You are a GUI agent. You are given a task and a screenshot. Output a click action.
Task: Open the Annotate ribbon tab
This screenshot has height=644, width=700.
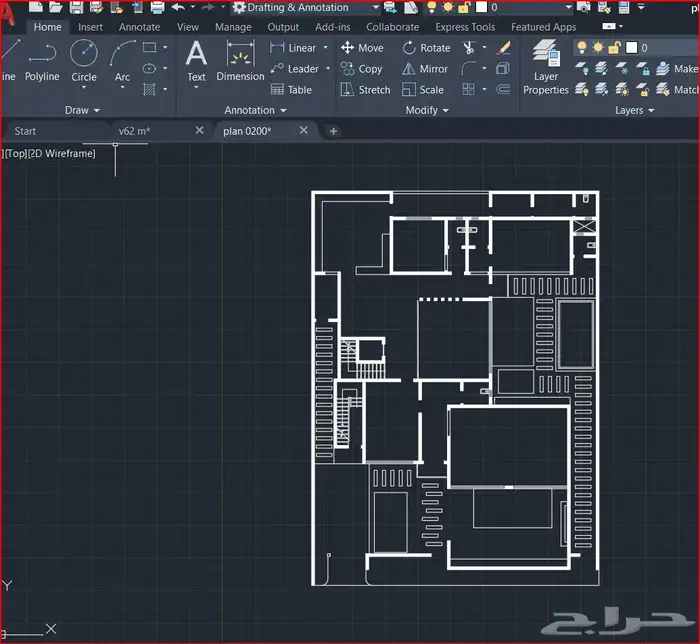click(139, 27)
